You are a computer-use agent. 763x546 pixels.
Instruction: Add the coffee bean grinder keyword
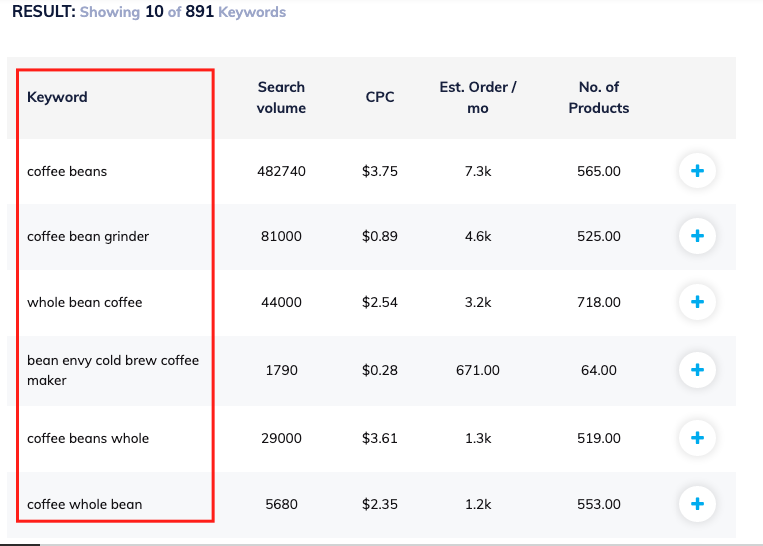coord(697,237)
